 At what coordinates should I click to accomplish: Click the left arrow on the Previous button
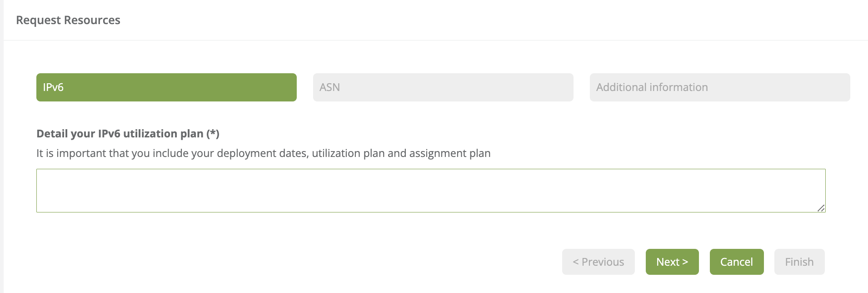pyautogui.click(x=576, y=262)
